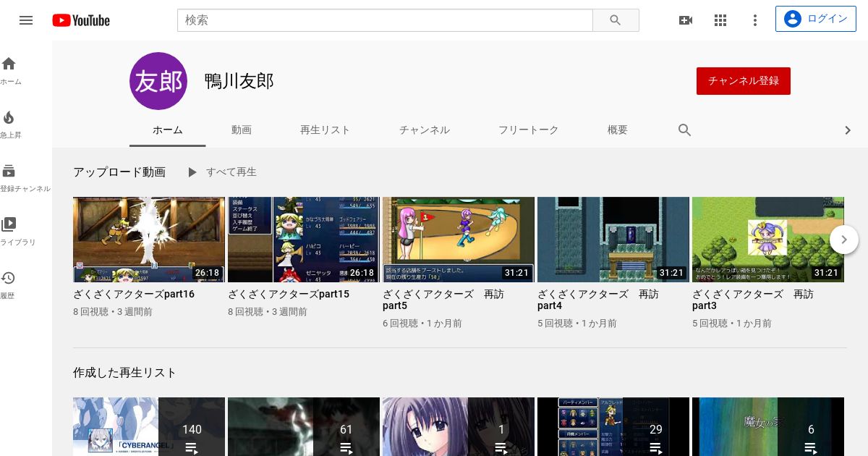
Task: Play the 再訪 part4 video thumbnail
Action: 613,240
